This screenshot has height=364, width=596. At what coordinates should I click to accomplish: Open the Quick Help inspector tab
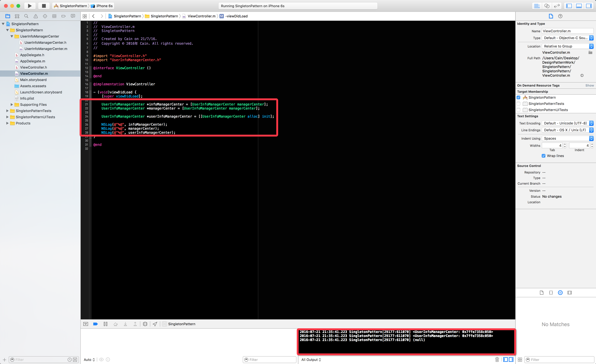point(560,16)
